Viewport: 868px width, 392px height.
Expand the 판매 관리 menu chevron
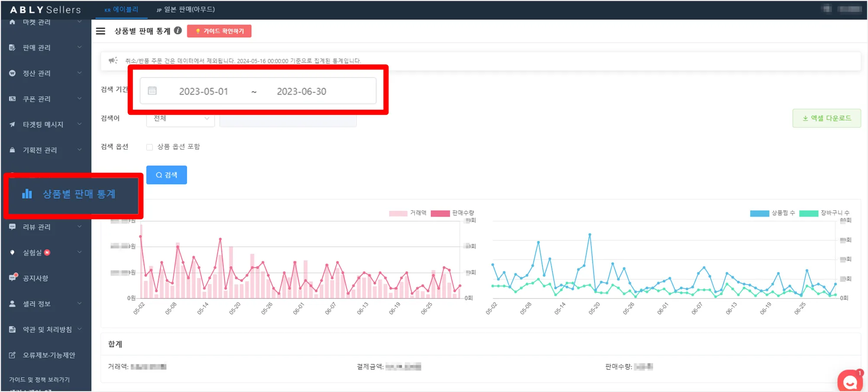click(x=79, y=47)
